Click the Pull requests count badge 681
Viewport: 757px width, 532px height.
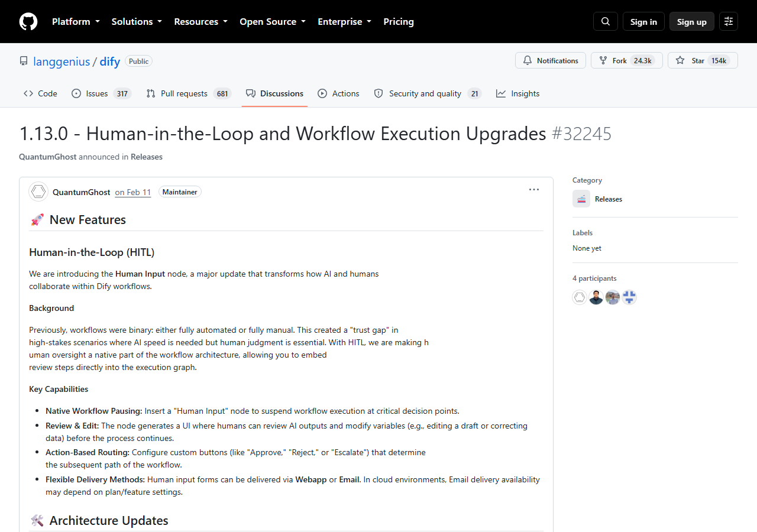tap(222, 93)
